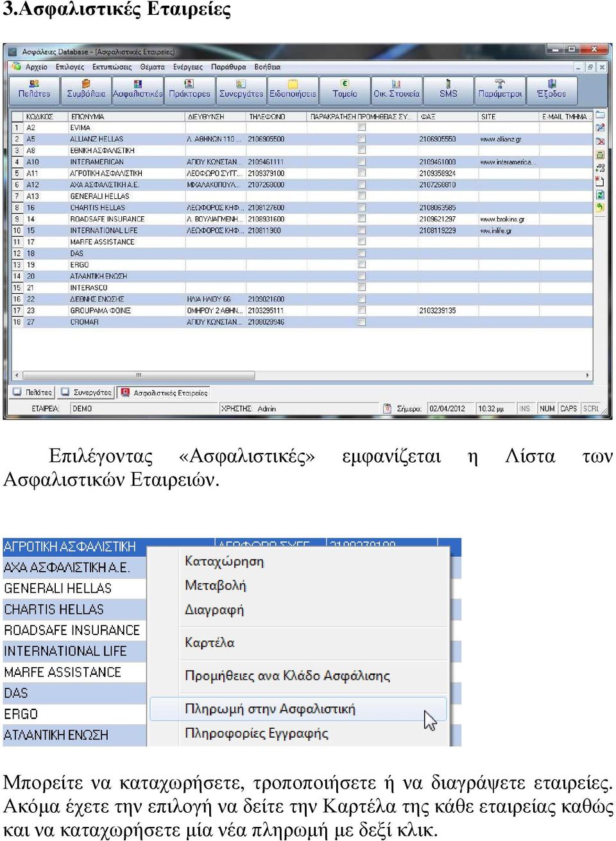Click the new record page icon
This screenshot has width=616, height=841.
pos(600,181)
